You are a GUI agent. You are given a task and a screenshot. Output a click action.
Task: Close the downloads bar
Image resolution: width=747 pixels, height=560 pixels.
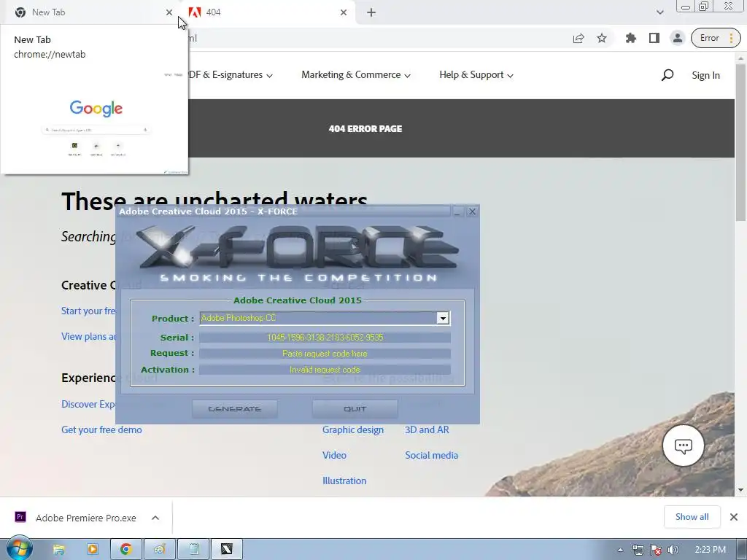click(x=734, y=517)
